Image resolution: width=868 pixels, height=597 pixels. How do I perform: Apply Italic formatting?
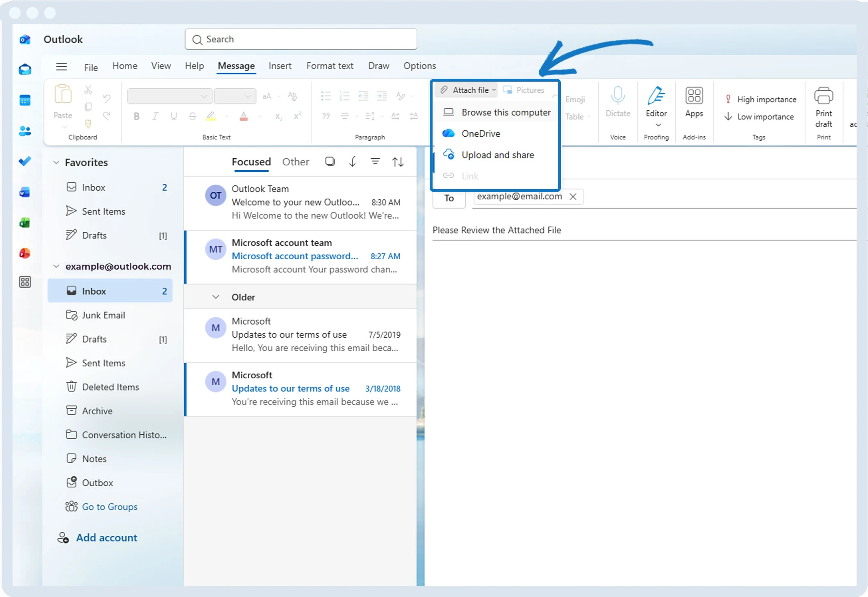click(x=155, y=117)
